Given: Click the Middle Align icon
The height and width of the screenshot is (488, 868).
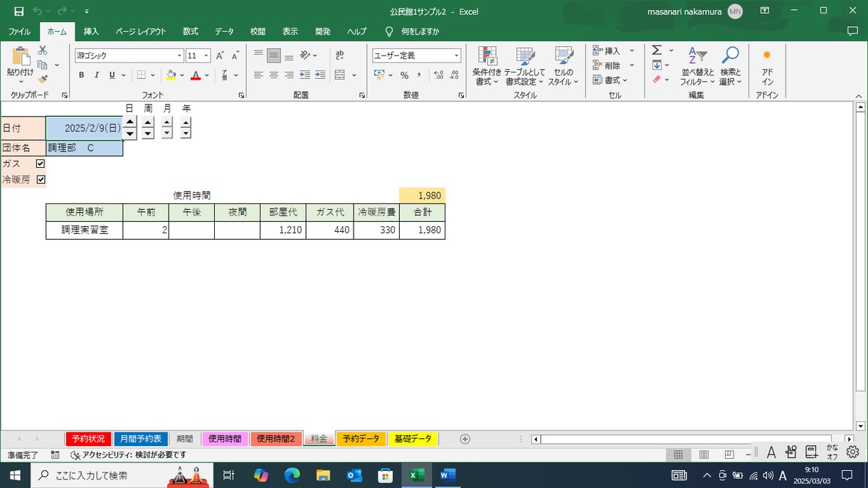Looking at the screenshot, I should 274,55.
